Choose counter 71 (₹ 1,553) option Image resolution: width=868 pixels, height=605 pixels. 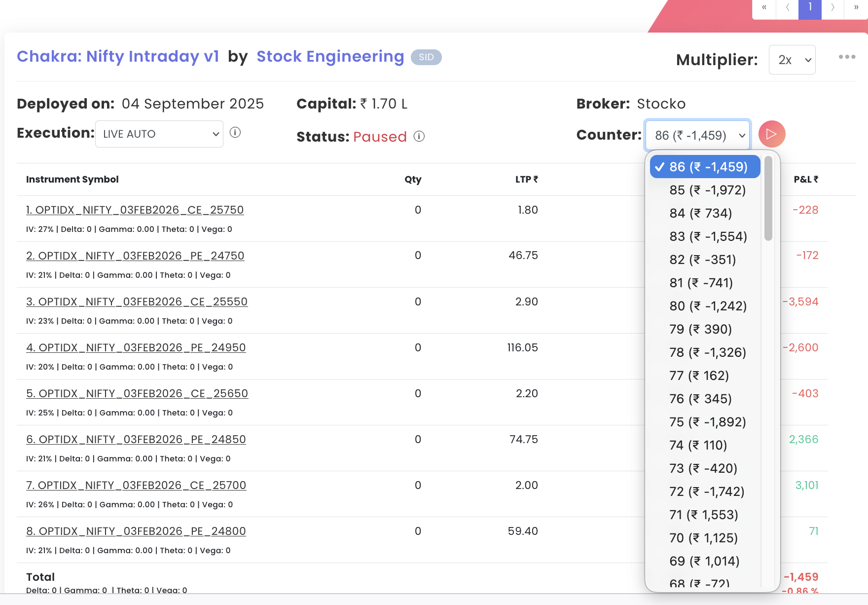tap(703, 515)
